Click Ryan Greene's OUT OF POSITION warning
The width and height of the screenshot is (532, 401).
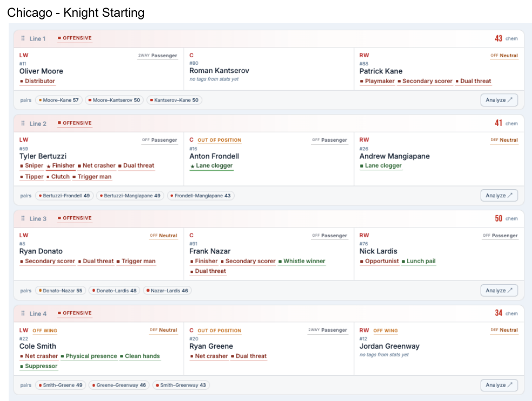click(x=219, y=331)
